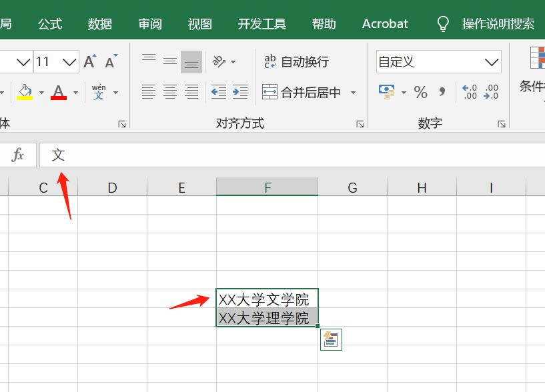Select cell containing XX大学理学院
The image size is (545, 392).
pos(267,317)
